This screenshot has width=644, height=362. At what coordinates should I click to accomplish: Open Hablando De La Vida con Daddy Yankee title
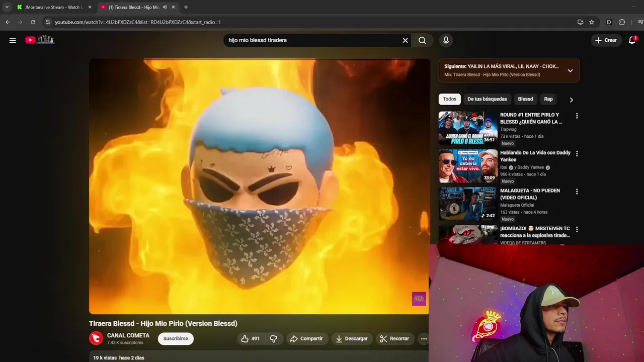coord(535,156)
